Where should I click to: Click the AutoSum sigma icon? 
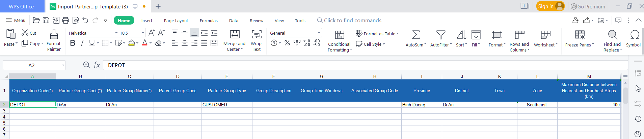click(416, 35)
